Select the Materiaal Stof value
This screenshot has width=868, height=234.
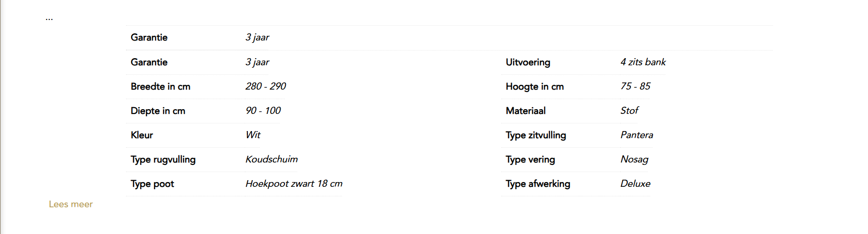(x=629, y=111)
